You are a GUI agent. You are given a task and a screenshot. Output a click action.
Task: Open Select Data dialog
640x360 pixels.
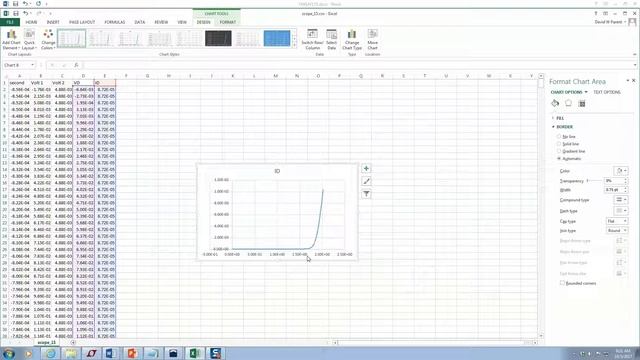pos(331,40)
